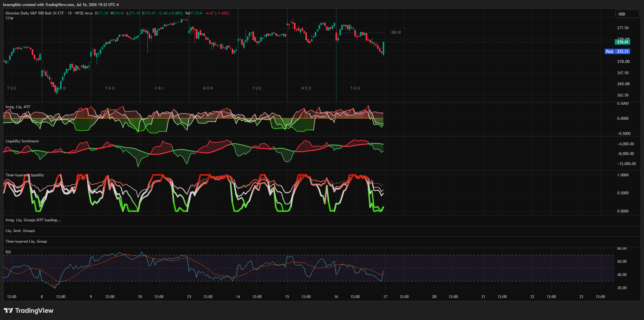This screenshot has height=320, width=644.
Task: Click 0.5000 on the Time-layered Liquidity scale
Action: [x=623, y=193]
